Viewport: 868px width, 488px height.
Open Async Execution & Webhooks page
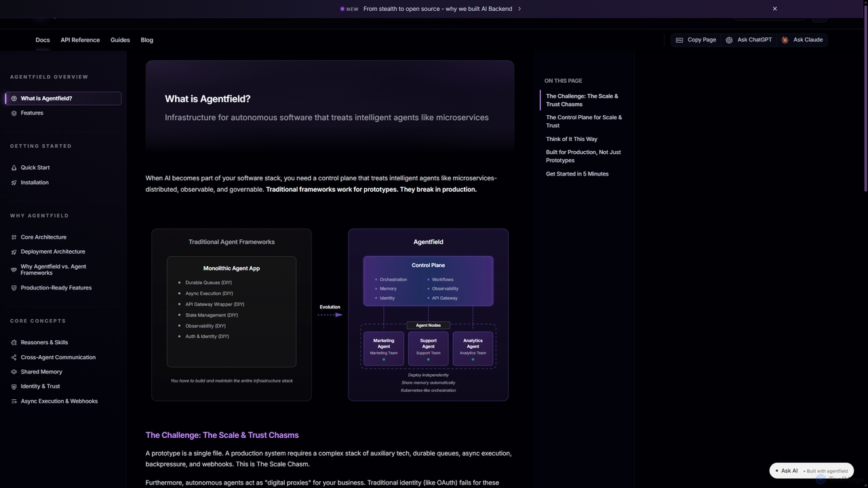63,401
